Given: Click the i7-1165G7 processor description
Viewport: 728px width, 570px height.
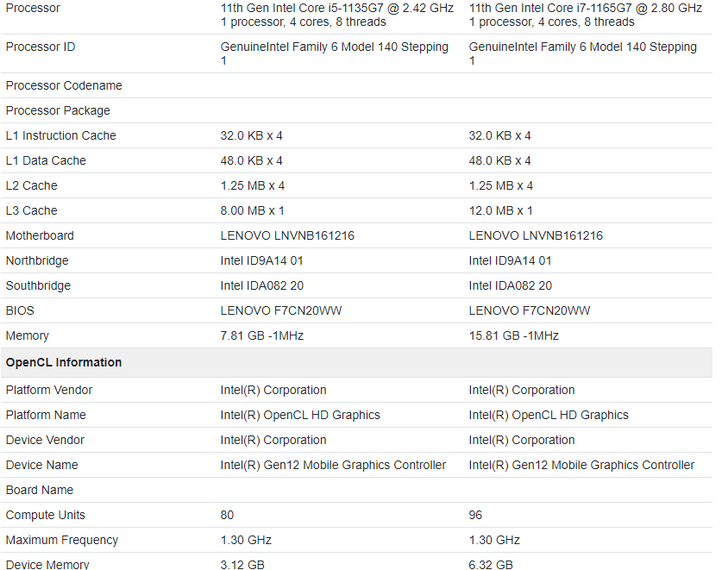Looking at the screenshot, I should [x=586, y=15].
